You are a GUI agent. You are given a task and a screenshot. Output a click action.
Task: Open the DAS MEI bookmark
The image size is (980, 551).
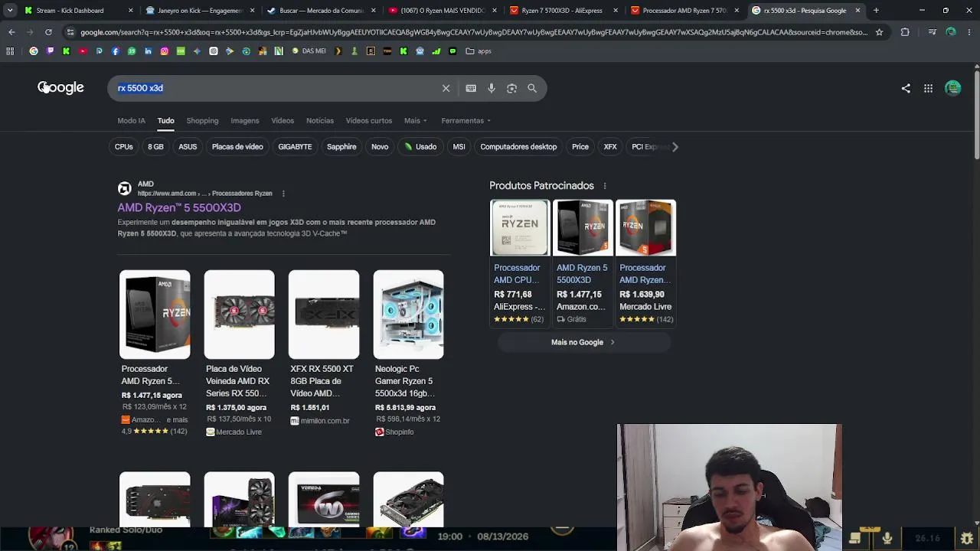[x=309, y=51]
